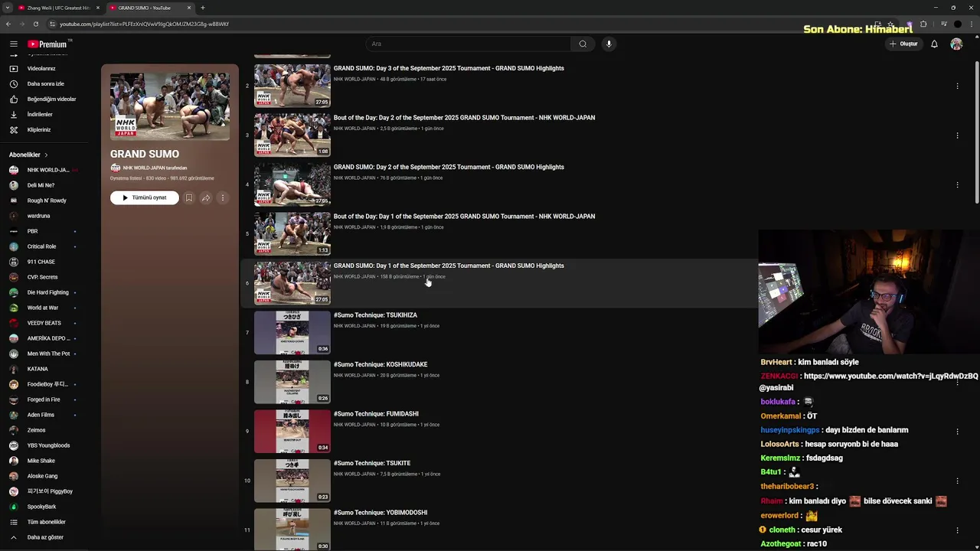The width and height of the screenshot is (980, 551).
Task: Open Videolarınız in the sidebar
Action: pyautogui.click(x=41, y=68)
